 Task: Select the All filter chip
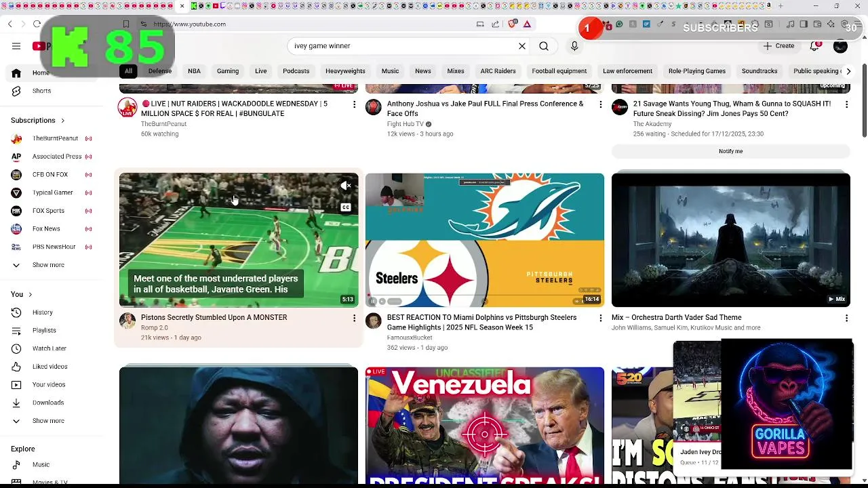click(x=128, y=71)
